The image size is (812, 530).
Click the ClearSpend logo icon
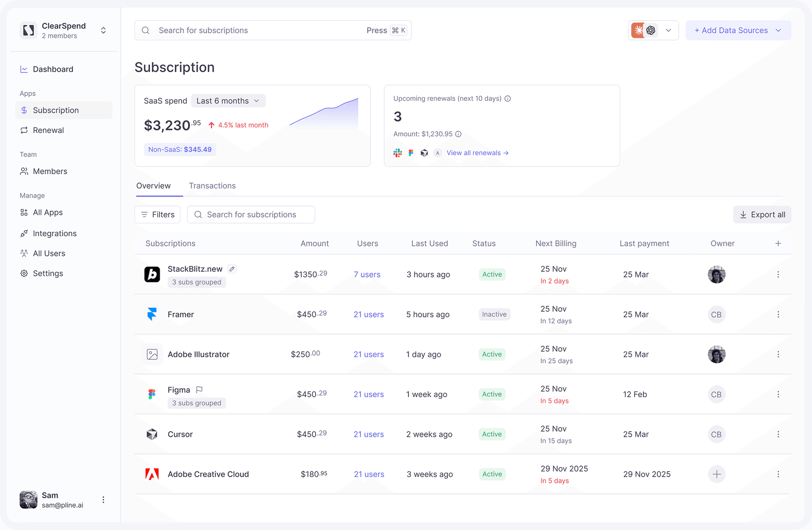coord(28,30)
